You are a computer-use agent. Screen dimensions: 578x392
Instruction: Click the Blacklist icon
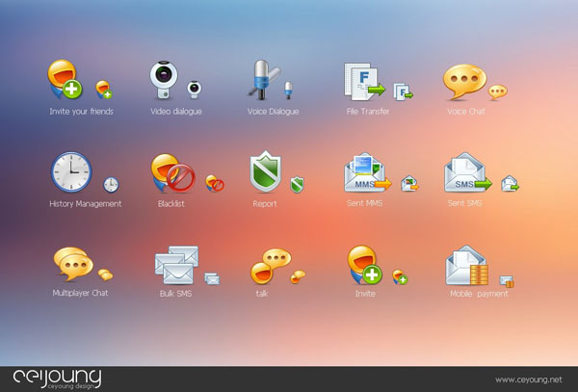point(171,174)
